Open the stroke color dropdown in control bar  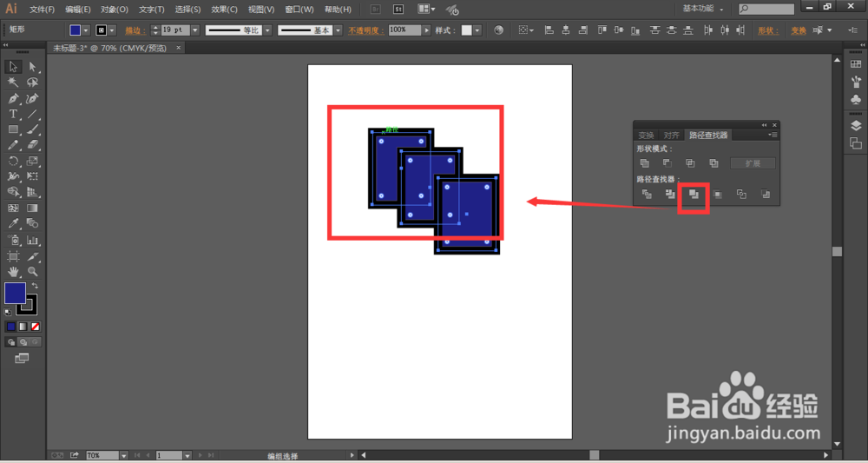[x=112, y=30]
